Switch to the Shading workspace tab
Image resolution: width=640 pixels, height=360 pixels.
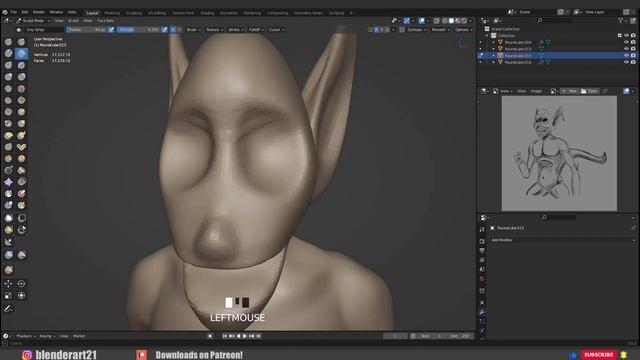tap(207, 13)
